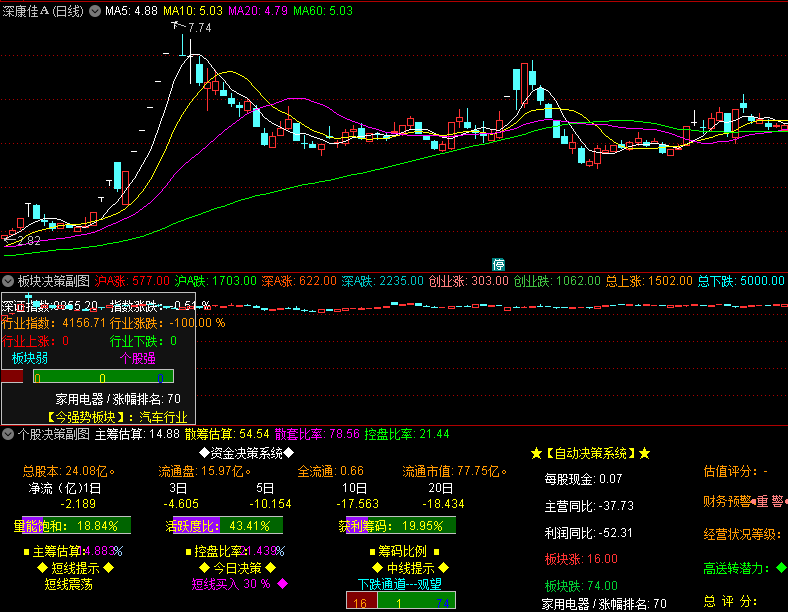Click the 个股强 indicator label

click(137, 358)
